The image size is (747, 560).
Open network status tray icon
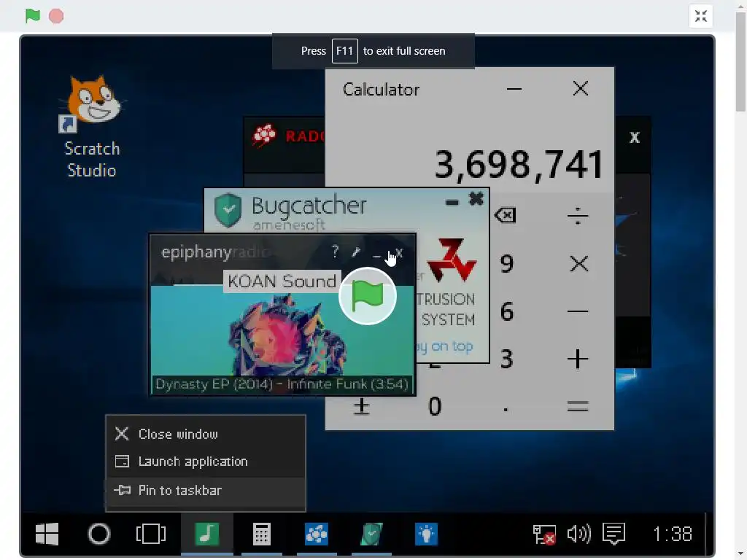[x=544, y=534]
